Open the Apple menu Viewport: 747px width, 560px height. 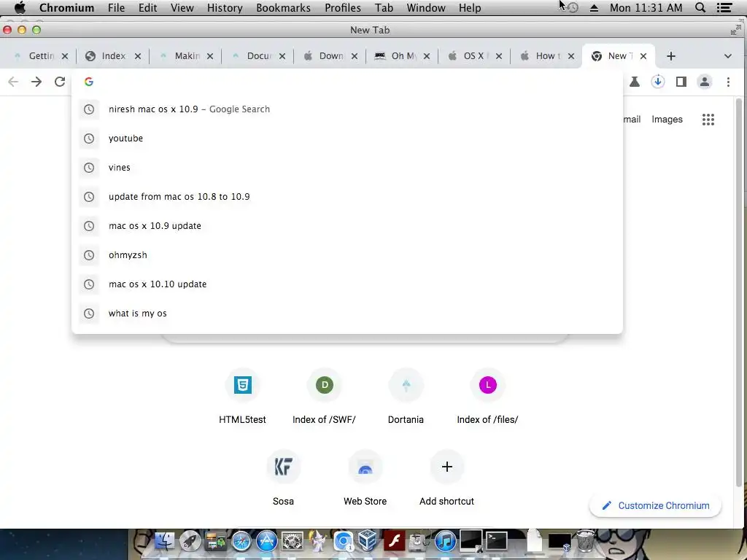click(20, 7)
